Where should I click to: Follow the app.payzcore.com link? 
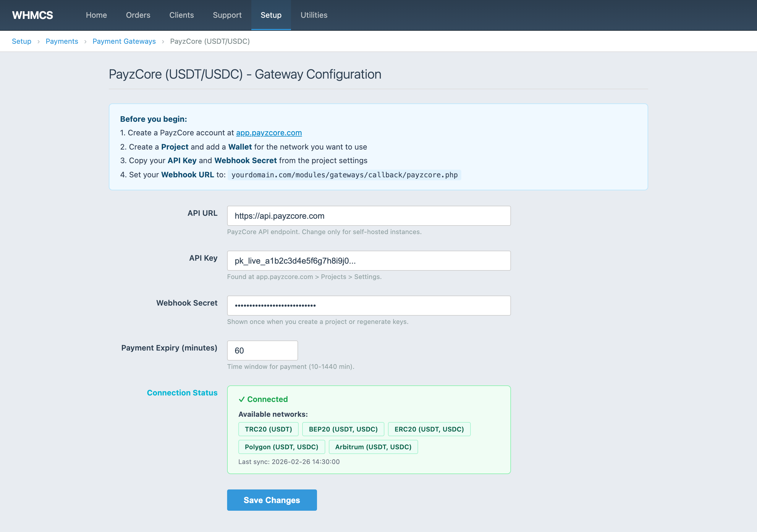pyautogui.click(x=269, y=133)
